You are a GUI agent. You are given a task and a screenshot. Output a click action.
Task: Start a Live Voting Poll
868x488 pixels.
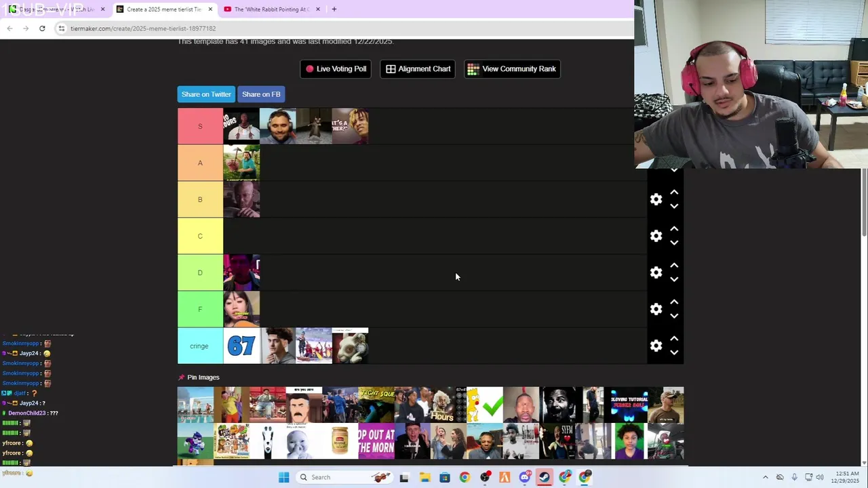tap(336, 68)
